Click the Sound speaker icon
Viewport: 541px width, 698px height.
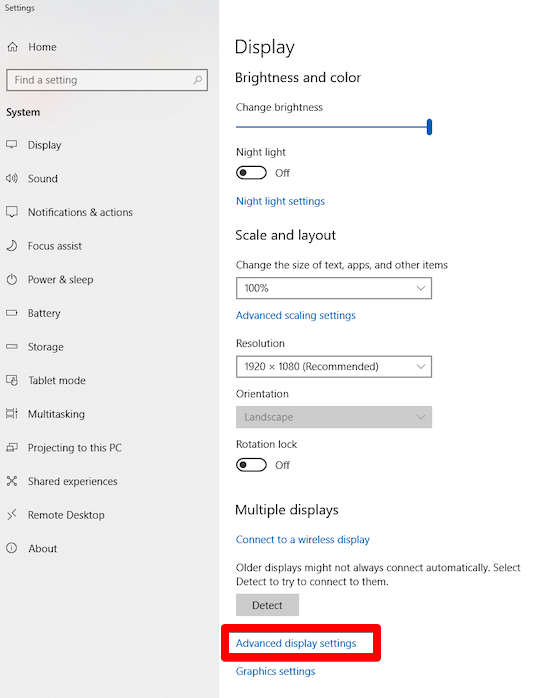coord(12,179)
